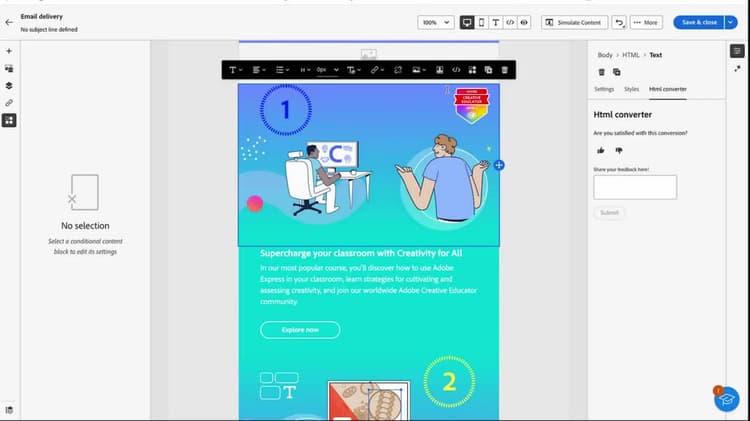Duplicate the block from the floating toolbar

(488, 70)
